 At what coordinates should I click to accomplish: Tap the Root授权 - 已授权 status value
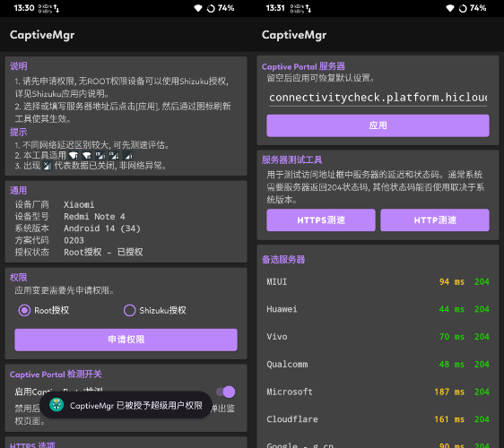point(103,253)
